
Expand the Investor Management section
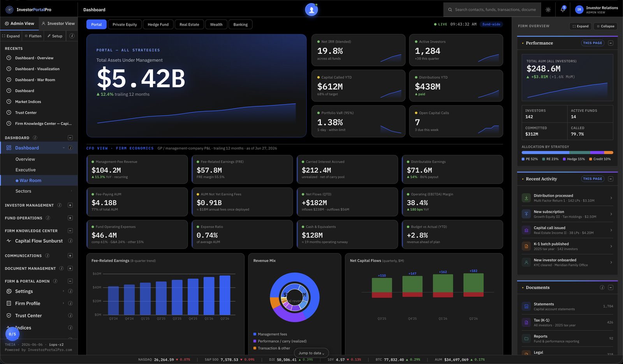point(70,205)
